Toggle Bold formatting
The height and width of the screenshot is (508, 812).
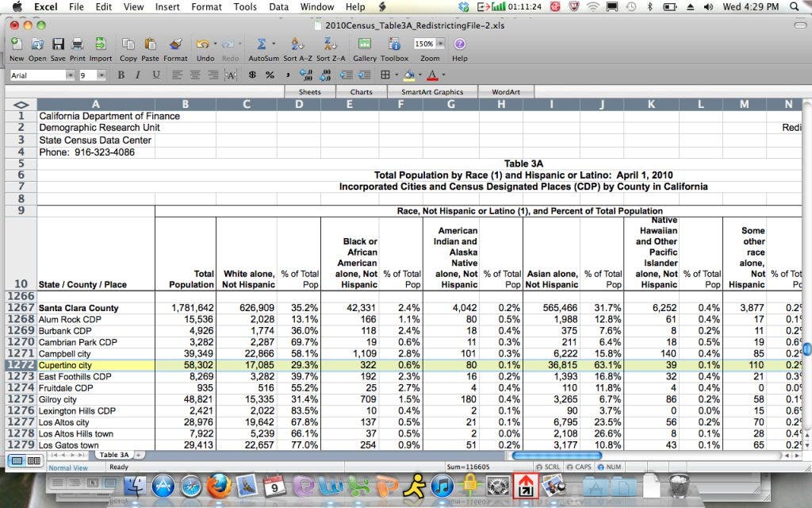121,75
